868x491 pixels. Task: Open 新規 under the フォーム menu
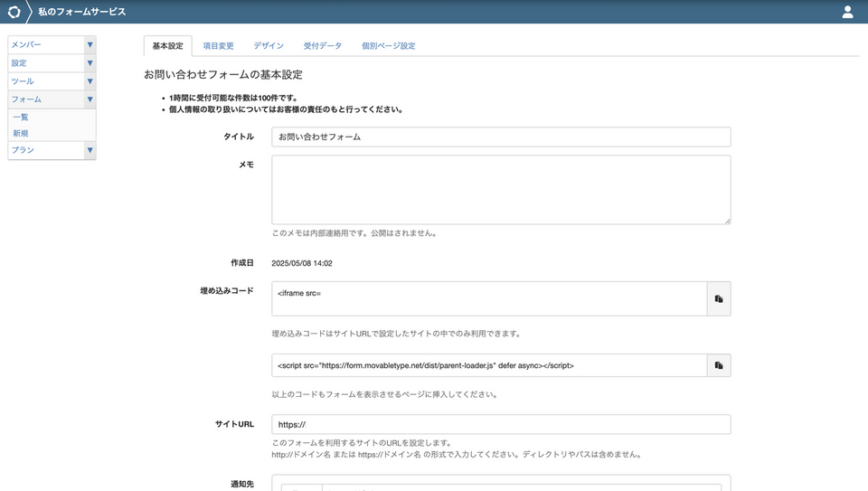pyautogui.click(x=21, y=134)
